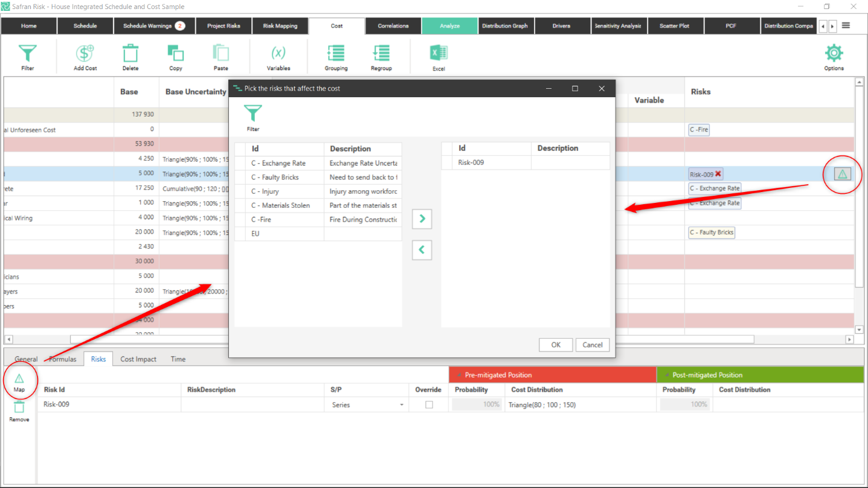868x488 pixels.
Task: Toggle the Override checkbox for Risk-009
Action: coord(429,405)
